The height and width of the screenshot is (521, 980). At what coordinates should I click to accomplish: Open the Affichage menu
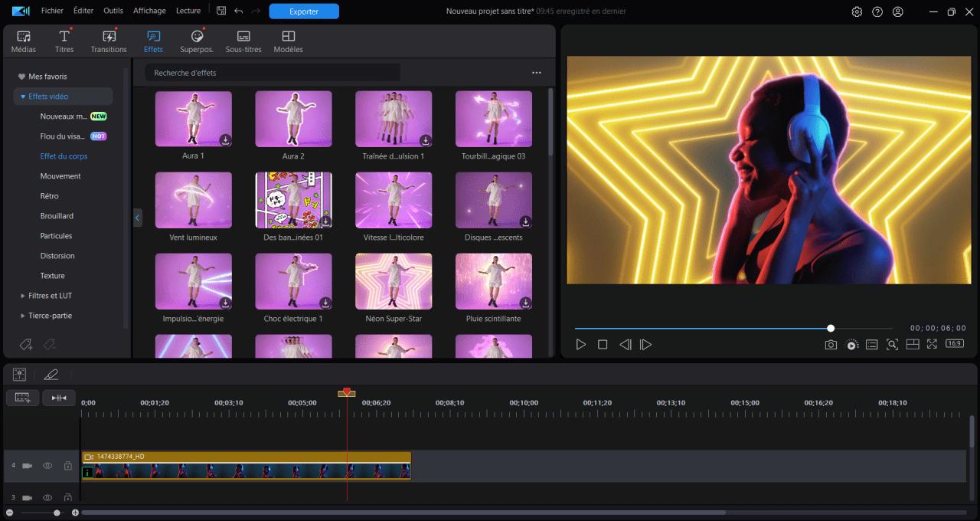pyautogui.click(x=149, y=11)
